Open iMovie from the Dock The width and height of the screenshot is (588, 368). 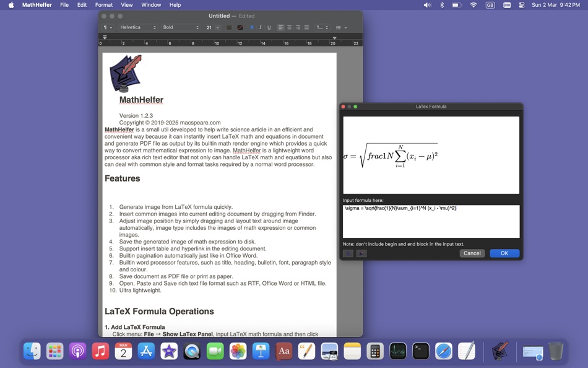click(x=169, y=351)
